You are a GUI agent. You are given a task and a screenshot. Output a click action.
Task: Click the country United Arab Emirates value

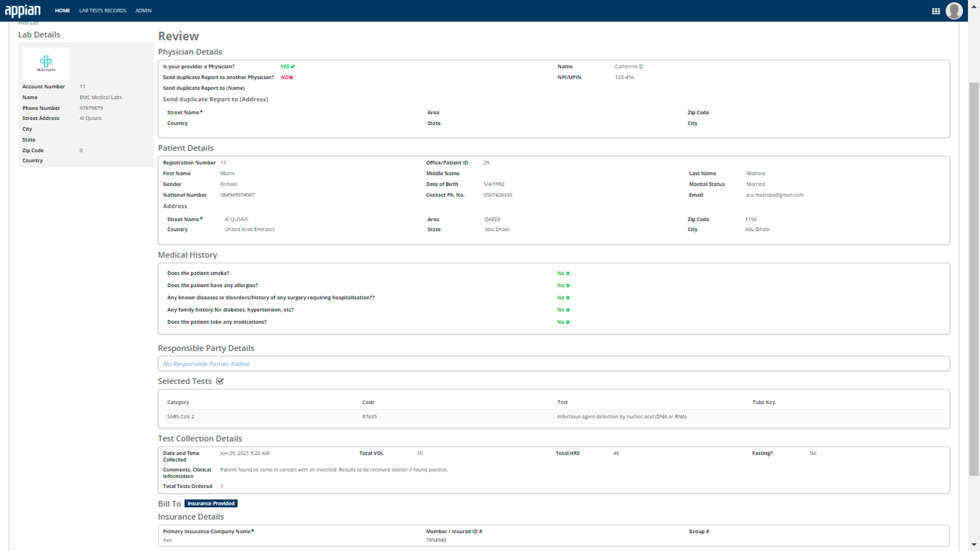250,229
